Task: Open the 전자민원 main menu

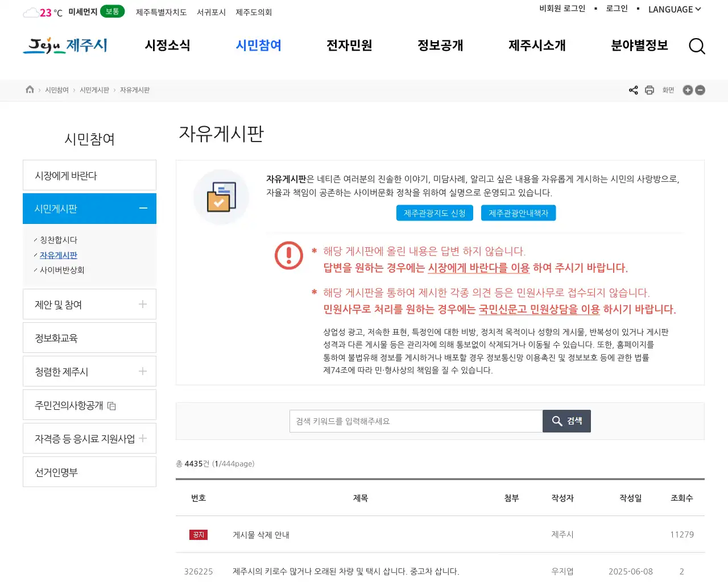Action: click(349, 45)
